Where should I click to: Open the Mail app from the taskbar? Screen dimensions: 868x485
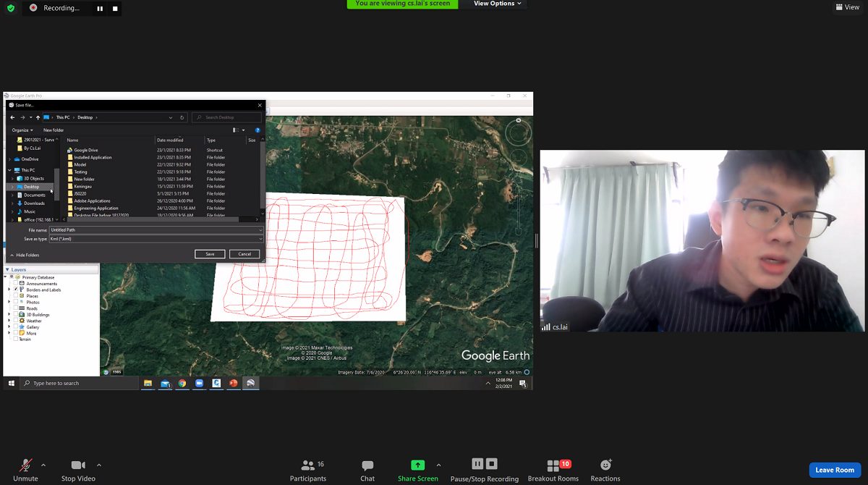165,383
